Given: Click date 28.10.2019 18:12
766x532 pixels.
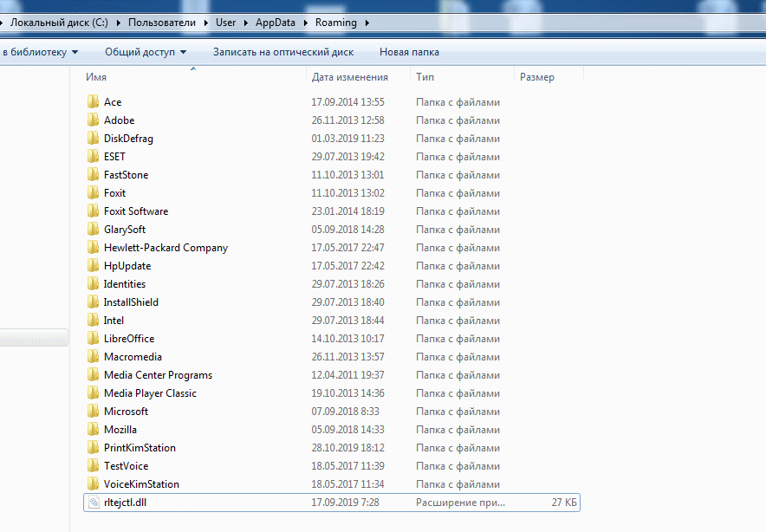Looking at the screenshot, I should [347, 447].
